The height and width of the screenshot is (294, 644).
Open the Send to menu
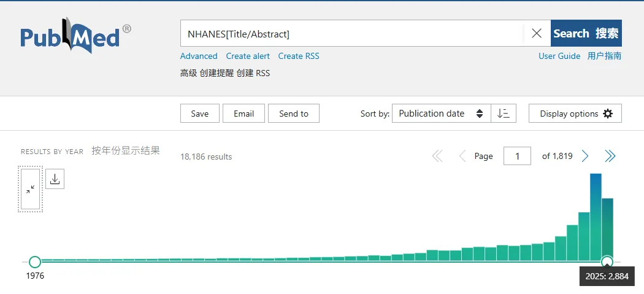[x=294, y=114]
